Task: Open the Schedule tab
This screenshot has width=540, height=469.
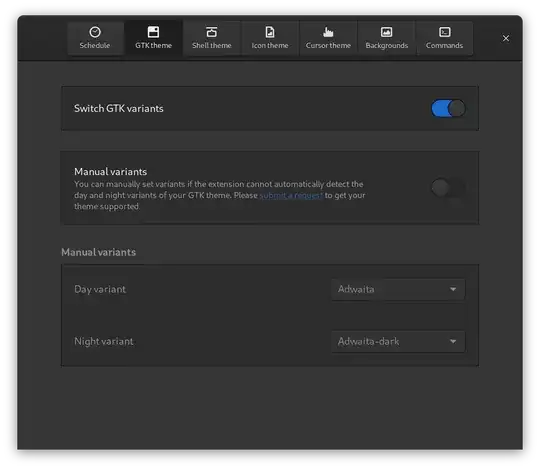Action: point(95,38)
